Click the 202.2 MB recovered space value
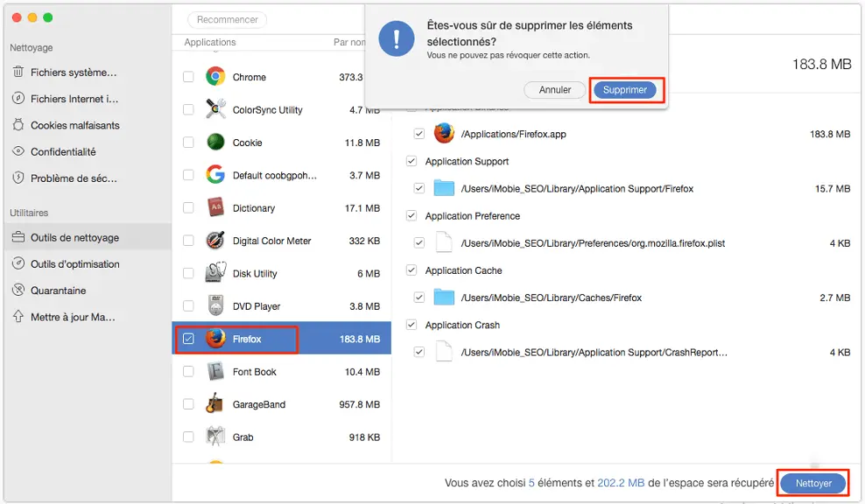The image size is (865, 504). point(621,483)
